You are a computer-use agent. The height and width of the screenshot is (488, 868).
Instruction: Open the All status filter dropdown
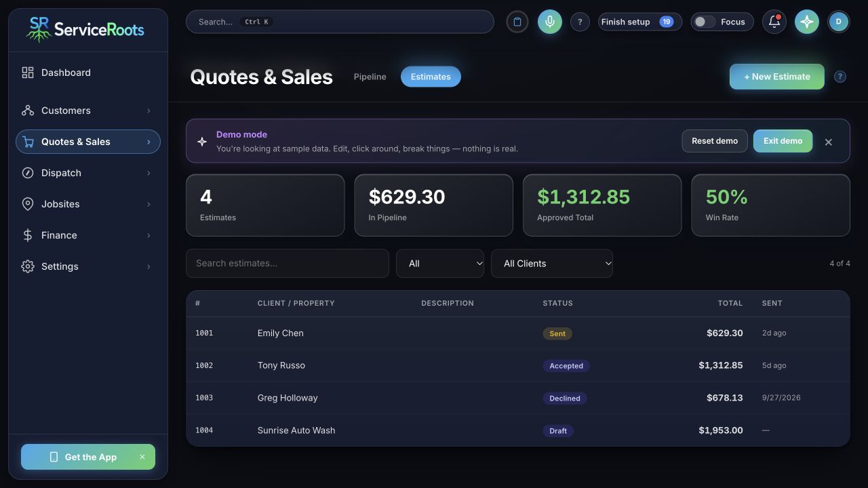coord(440,264)
